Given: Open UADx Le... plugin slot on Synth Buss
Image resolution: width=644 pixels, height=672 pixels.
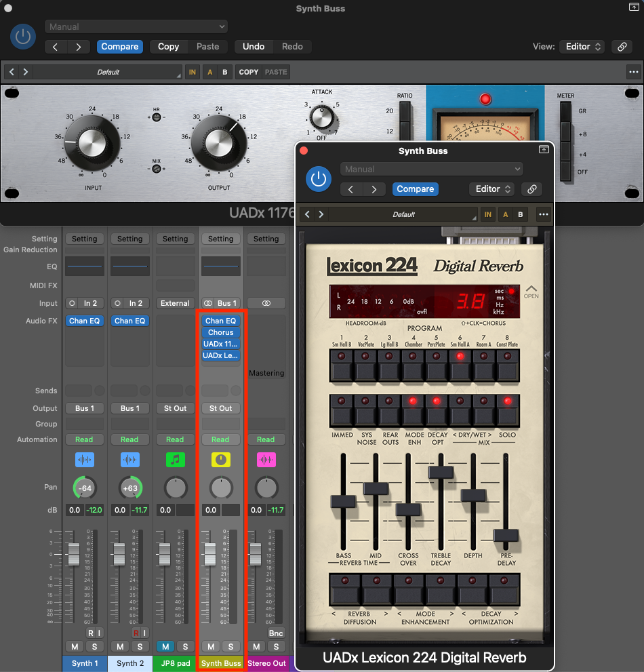Looking at the screenshot, I should pos(221,355).
